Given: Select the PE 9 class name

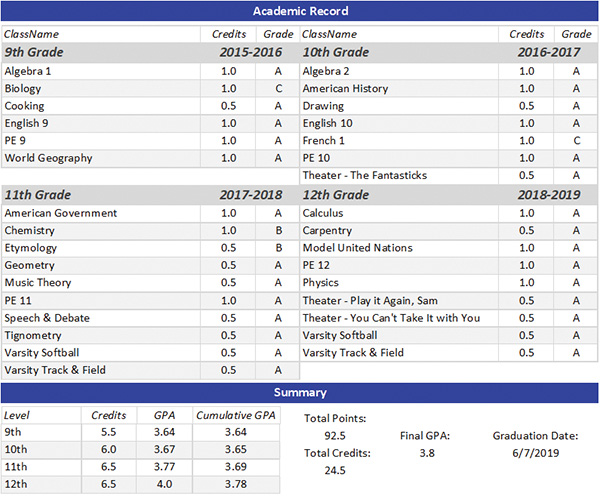Looking at the screenshot, I should [15, 140].
